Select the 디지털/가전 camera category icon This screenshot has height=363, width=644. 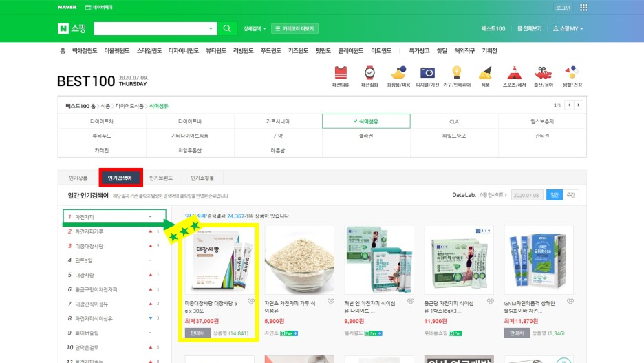(427, 73)
